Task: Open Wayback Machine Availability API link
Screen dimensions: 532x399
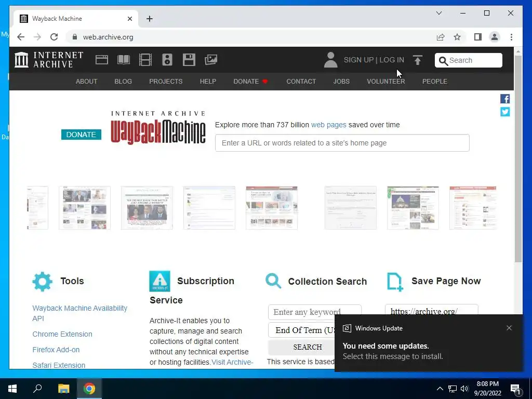Action: coord(79,313)
